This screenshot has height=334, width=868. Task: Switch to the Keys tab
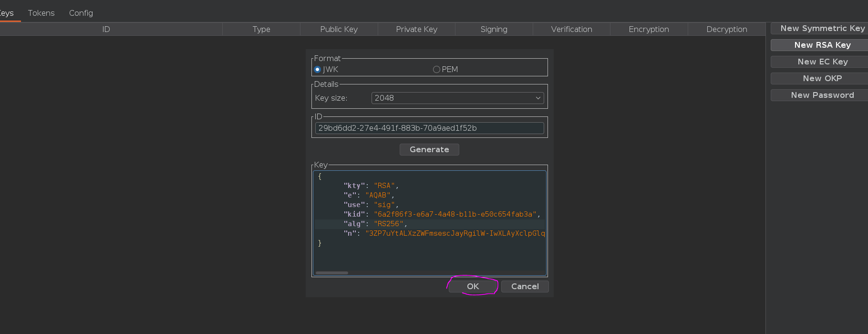7,13
